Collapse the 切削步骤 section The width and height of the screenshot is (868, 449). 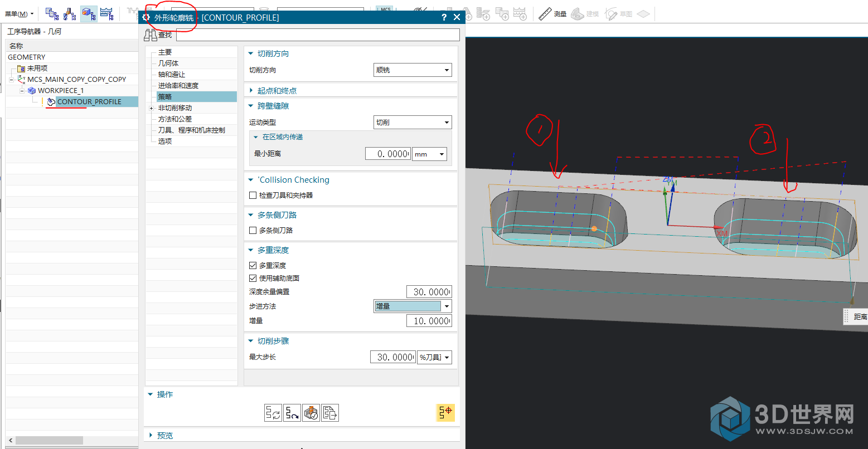(251, 341)
